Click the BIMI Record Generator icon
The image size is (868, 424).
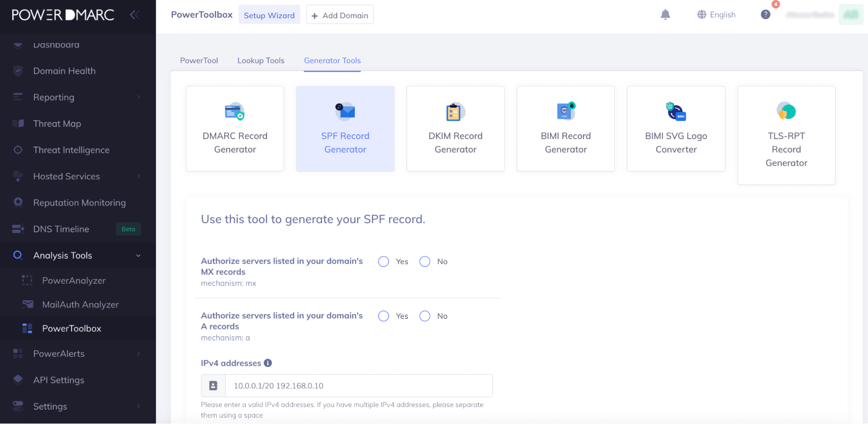[566, 111]
